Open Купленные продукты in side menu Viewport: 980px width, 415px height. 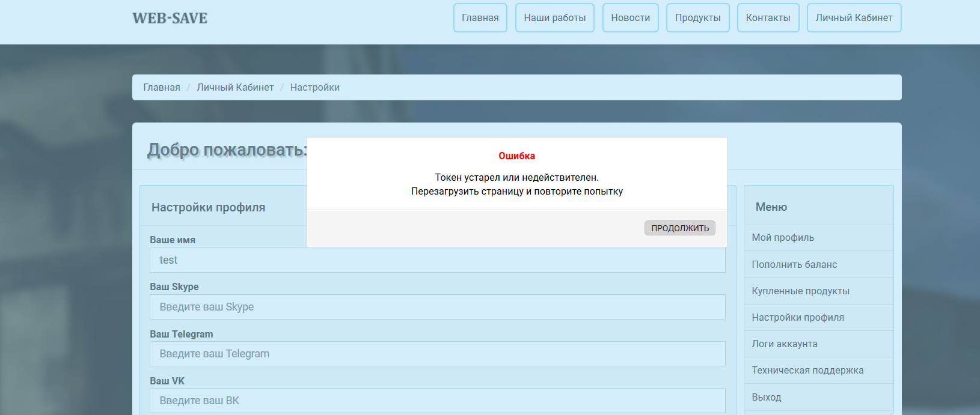[819, 291]
